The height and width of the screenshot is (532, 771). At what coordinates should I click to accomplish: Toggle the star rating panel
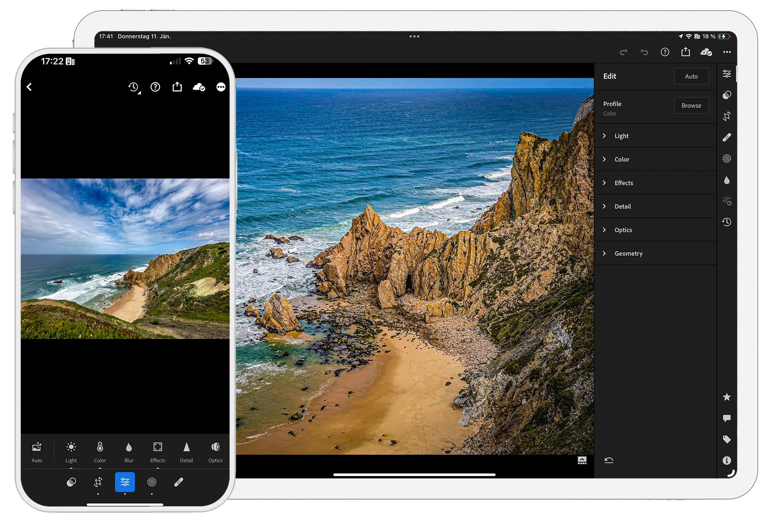click(727, 397)
